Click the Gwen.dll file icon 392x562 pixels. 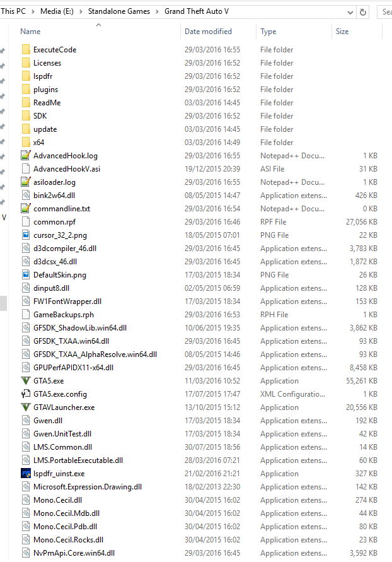[26, 421]
